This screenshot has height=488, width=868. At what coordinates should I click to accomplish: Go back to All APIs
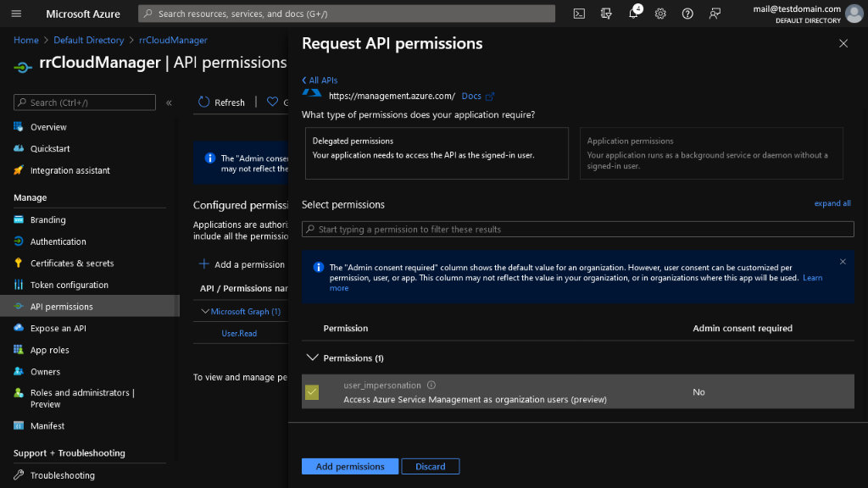[x=320, y=80]
